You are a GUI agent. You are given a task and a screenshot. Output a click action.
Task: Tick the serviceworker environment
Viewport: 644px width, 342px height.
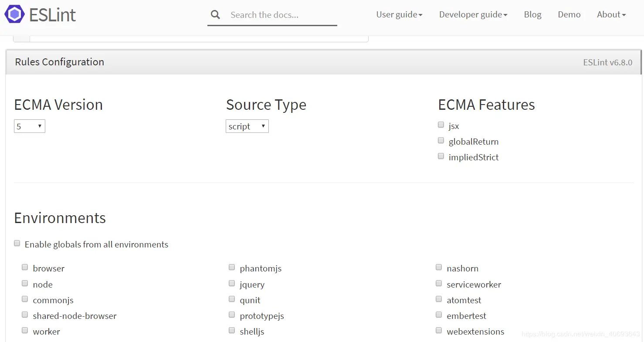439,284
